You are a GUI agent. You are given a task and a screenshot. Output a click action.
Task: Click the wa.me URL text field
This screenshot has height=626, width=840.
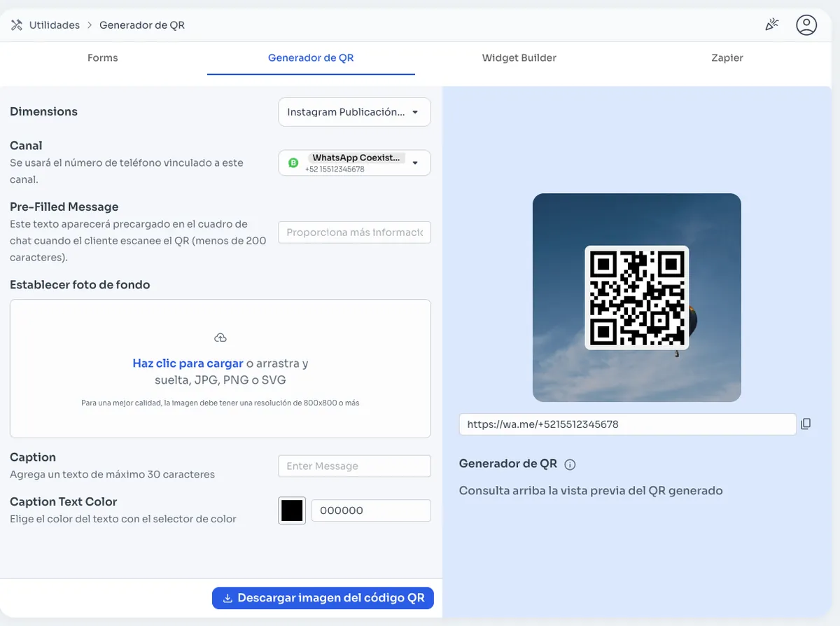628,424
